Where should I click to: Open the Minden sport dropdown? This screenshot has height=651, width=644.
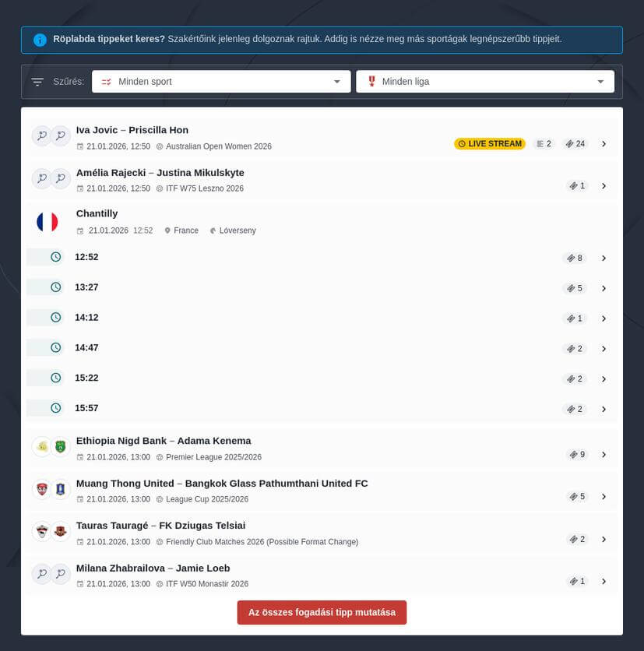tap(221, 82)
